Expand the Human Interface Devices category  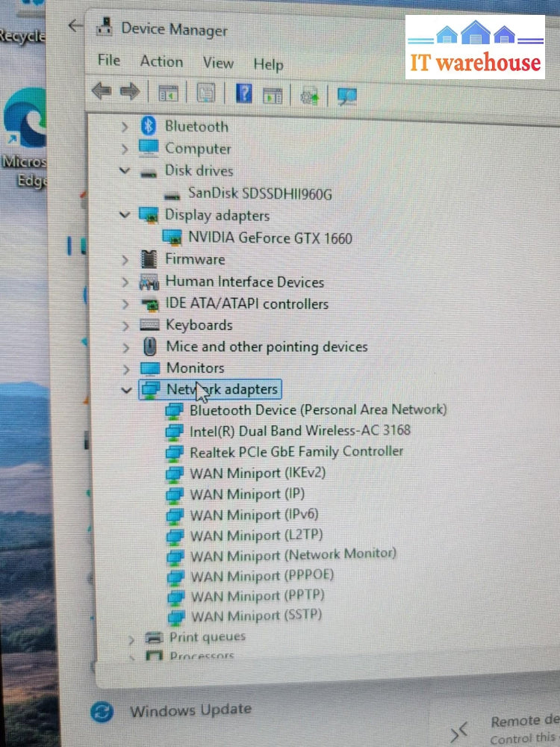[125, 282]
